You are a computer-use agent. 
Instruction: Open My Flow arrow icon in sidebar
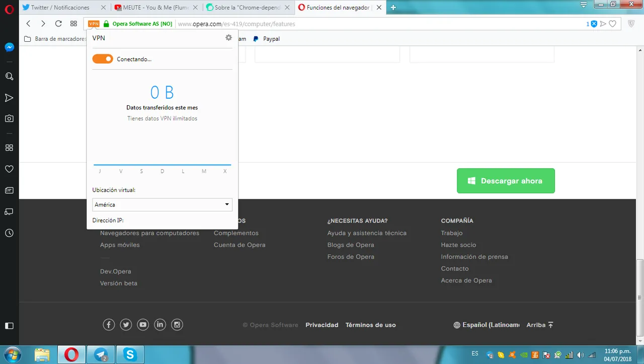tap(9, 98)
